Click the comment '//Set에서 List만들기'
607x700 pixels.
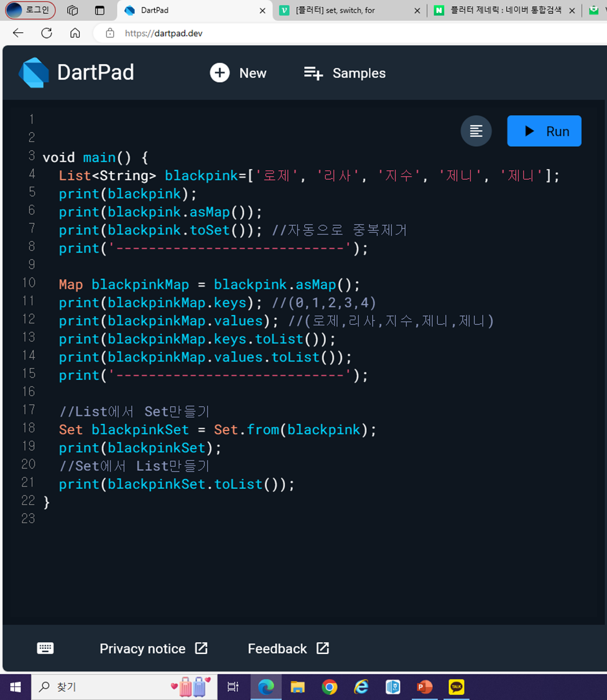pos(134,466)
